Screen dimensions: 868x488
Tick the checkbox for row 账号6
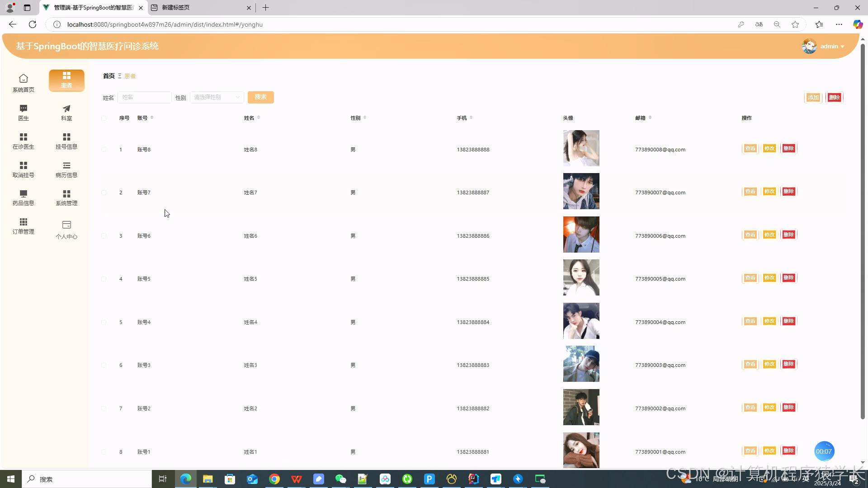click(104, 236)
